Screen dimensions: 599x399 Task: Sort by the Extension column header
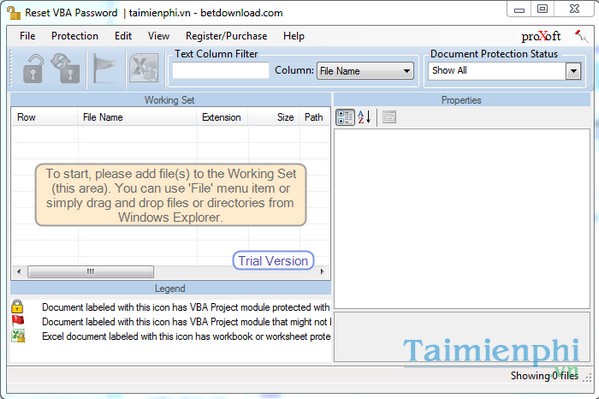(x=222, y=117)
